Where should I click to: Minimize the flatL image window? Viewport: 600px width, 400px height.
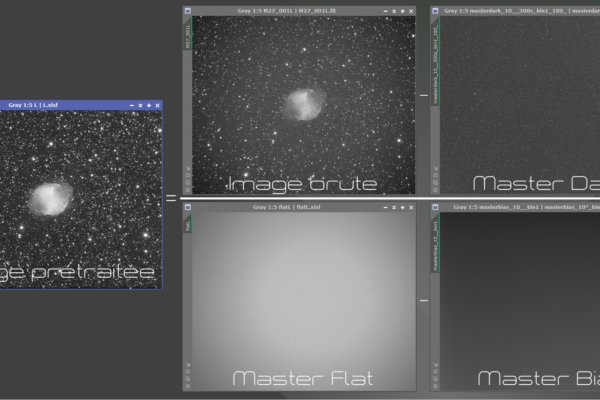385,207
